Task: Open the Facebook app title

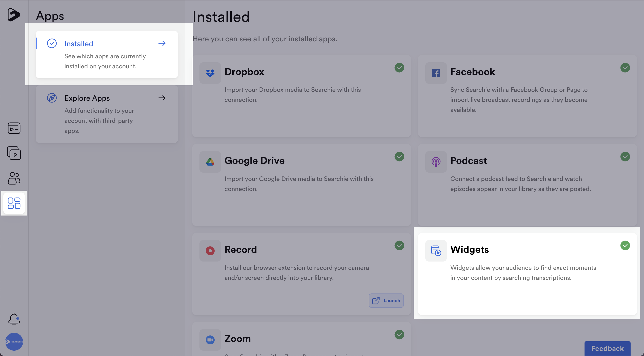Action: [x=472, y=72]
